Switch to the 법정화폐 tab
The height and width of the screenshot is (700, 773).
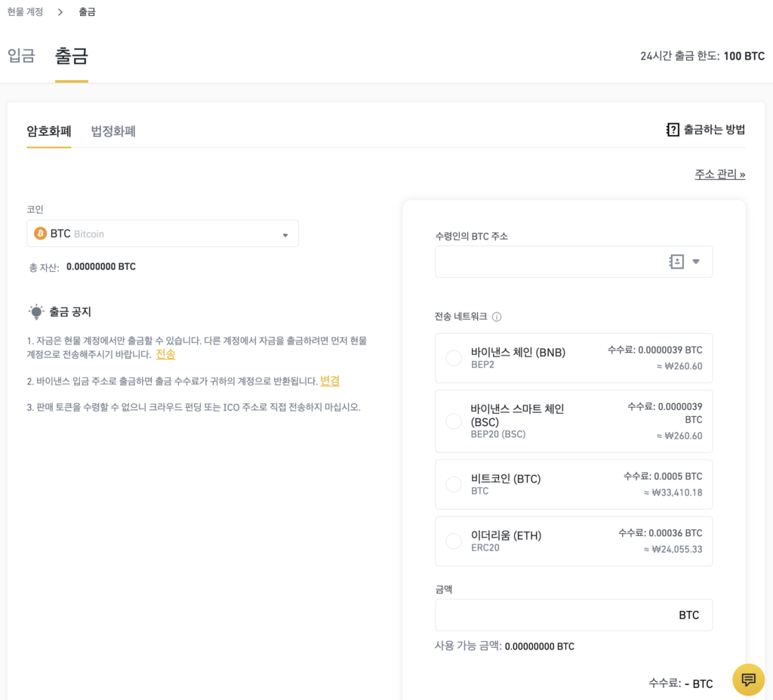pos(113,131)
